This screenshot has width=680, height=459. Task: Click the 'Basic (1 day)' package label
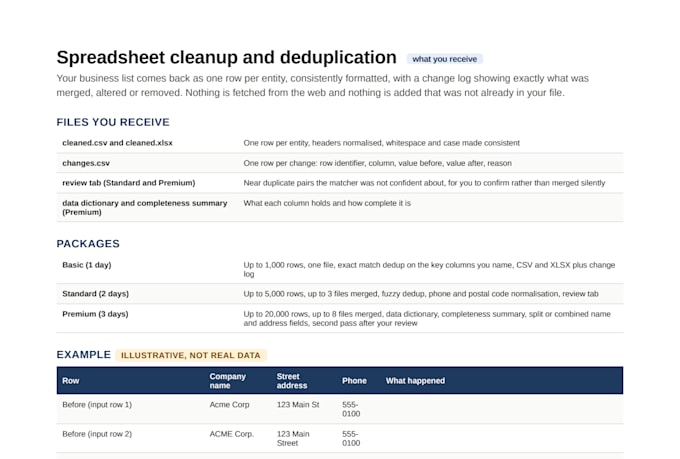87,265
